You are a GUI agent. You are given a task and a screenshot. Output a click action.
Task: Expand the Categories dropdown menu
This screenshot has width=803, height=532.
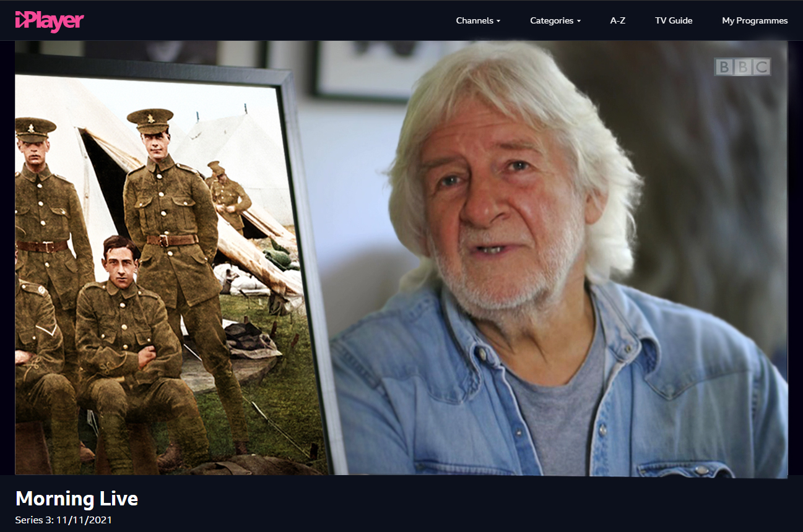(555, 20)
